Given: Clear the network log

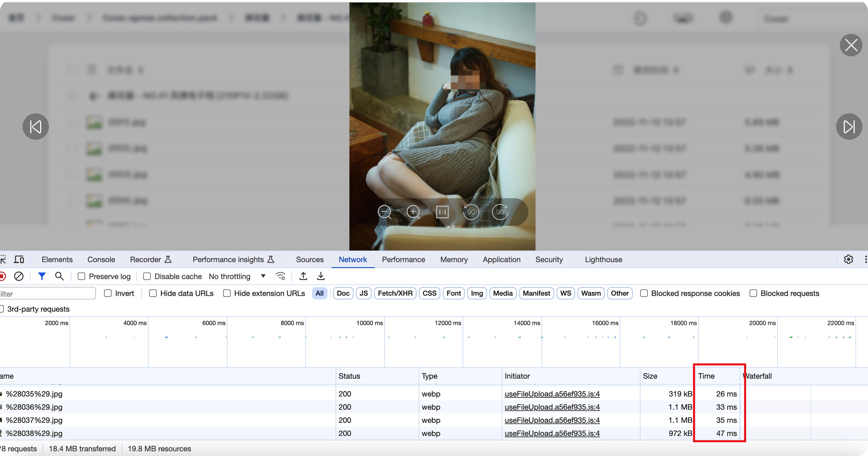Looking at the screenshot, I should tap(19, 277).
